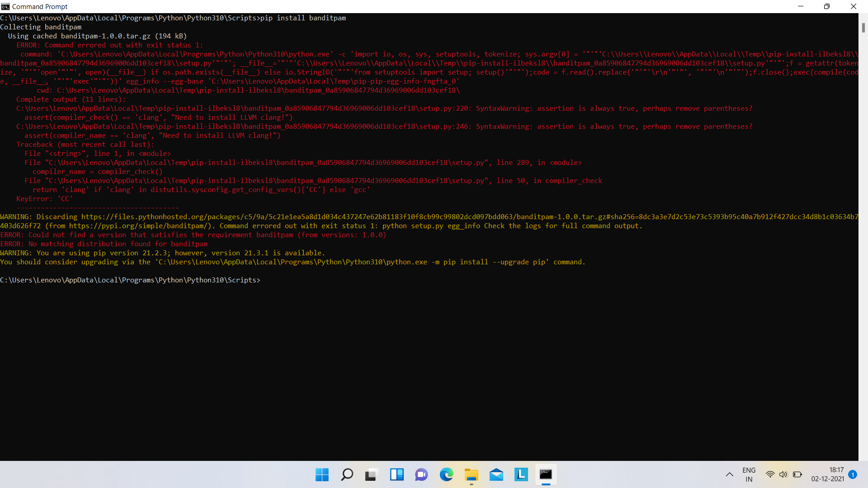Image resolution: width=868 pixels, height=488 pixels.
Task: Click Command Prompt taskbar icon
Action: tap(546, 474)
